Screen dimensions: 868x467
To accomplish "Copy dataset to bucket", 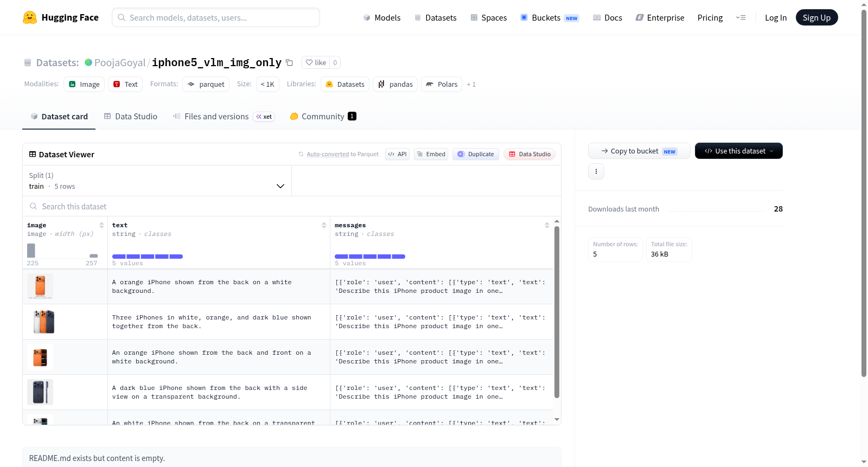I will [x=639, y=151].
